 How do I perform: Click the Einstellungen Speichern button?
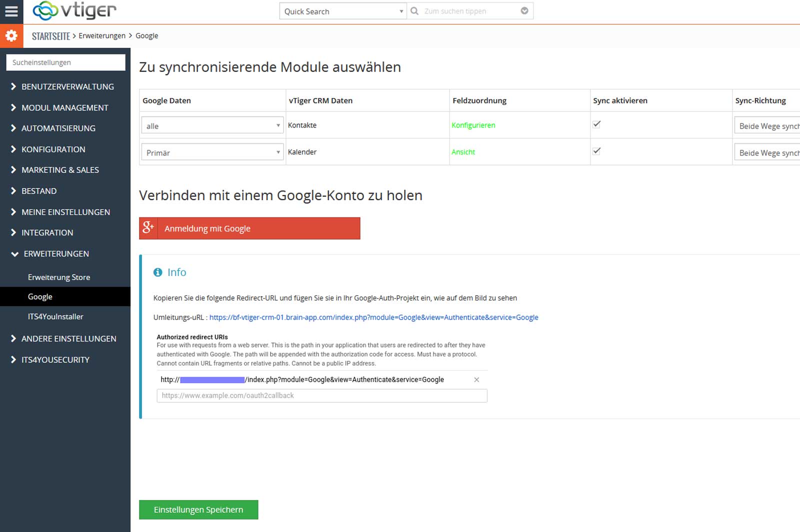(198, 509)
